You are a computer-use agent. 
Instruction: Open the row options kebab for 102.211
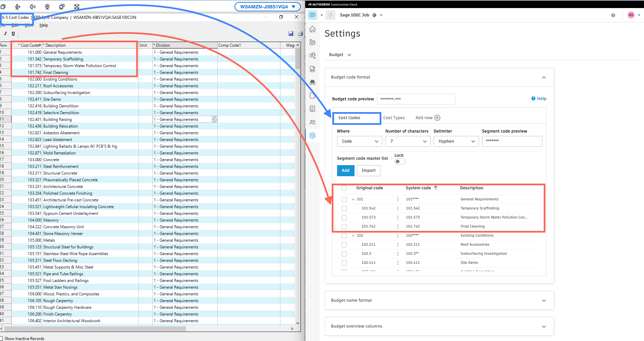[398, 245]
